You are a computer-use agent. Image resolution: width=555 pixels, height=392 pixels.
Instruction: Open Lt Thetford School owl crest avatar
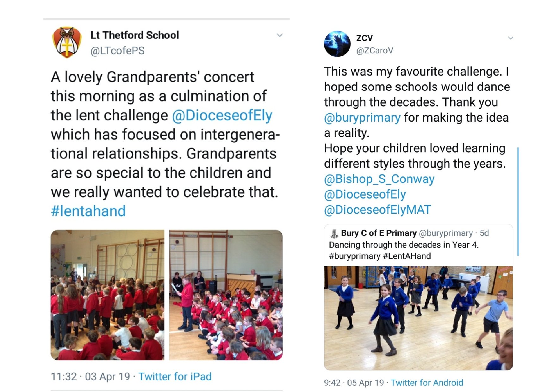click(67, 42)
